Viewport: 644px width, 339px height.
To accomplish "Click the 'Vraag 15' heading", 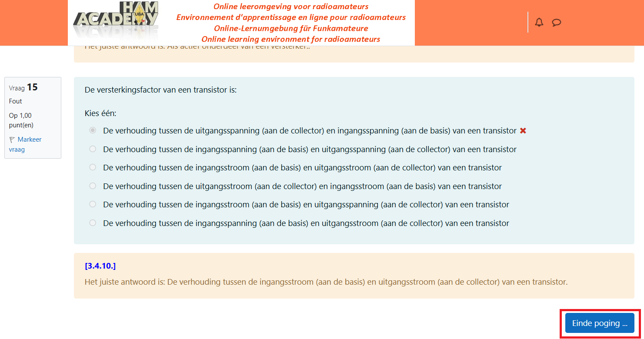I will point(23,87).
